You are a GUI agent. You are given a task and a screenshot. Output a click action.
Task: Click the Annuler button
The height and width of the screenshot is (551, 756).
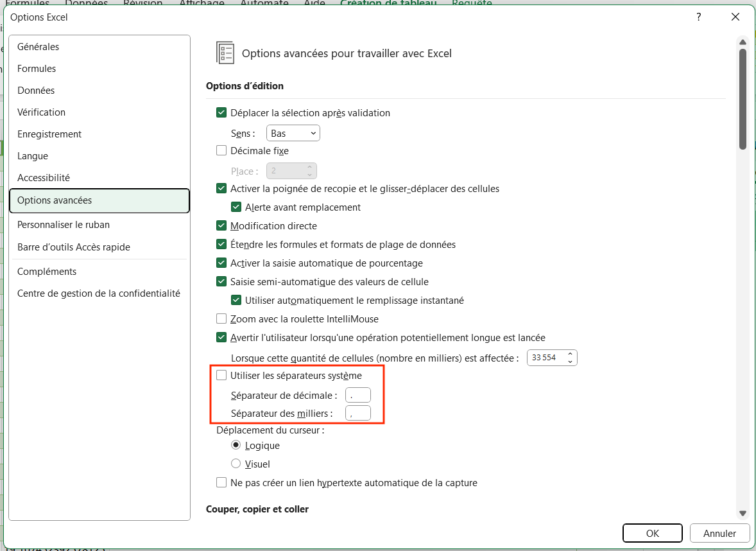[719, 533]
